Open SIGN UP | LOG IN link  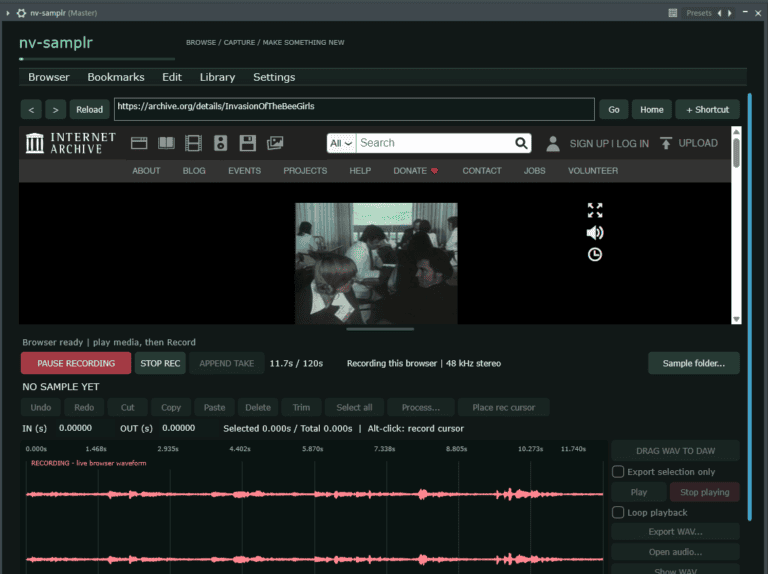pos(609,144)
